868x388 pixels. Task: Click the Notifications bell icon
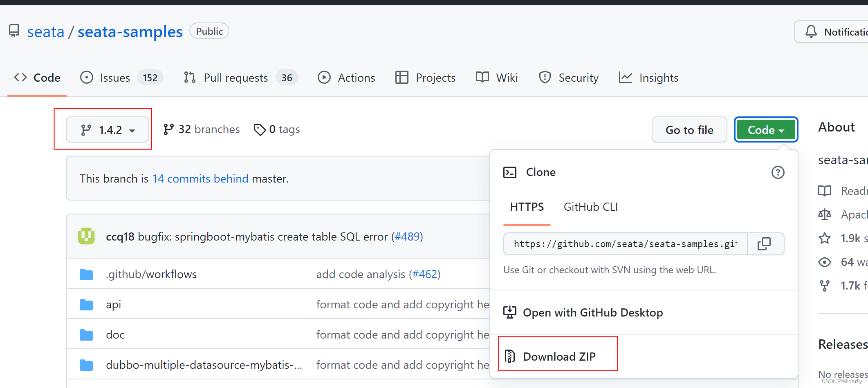811,31
